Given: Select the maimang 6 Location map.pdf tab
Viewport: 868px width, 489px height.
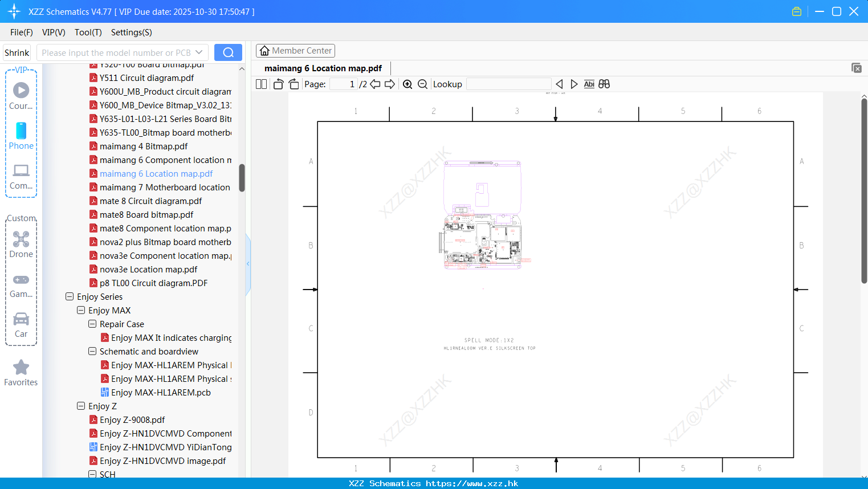Looking at the screenshot, I should 323,68.
